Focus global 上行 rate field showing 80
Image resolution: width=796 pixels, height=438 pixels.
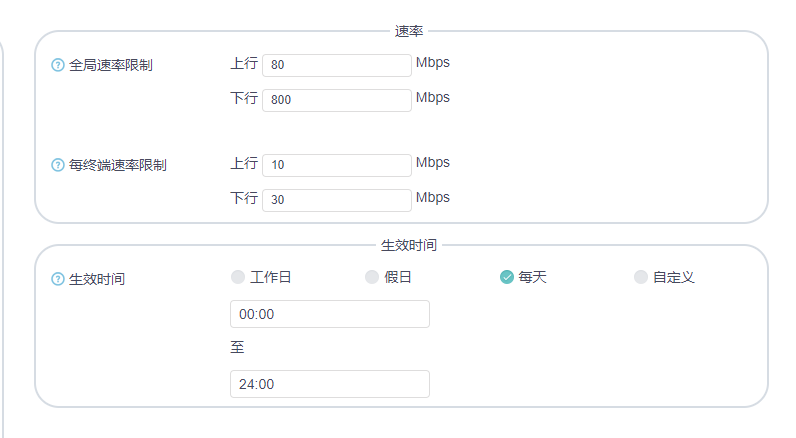336,65
